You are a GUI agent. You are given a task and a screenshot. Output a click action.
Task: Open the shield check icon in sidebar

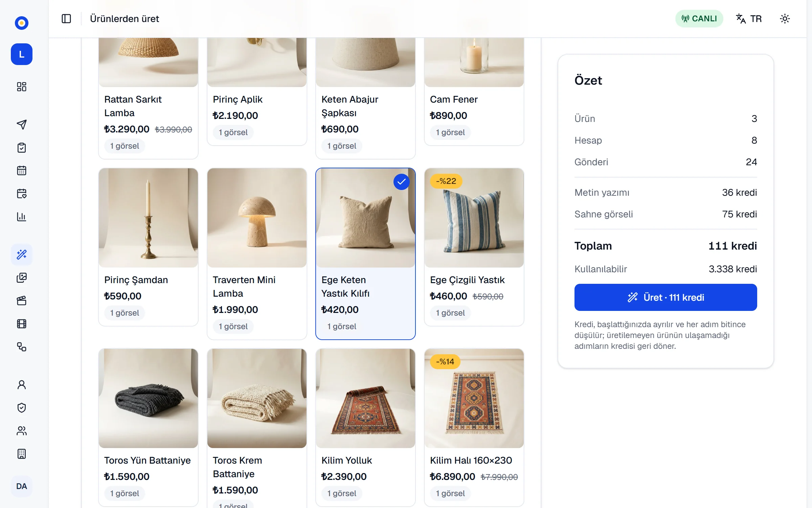[x=22, y=408]
